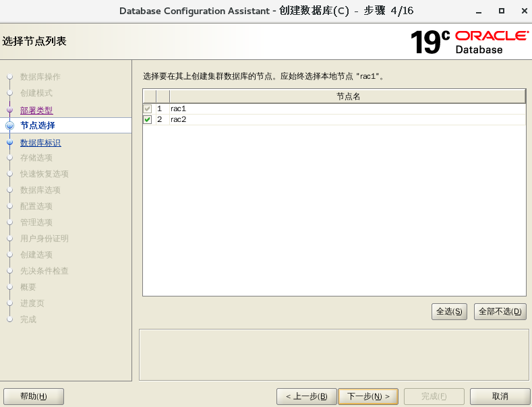Click the 数据库标识 step link
The image size is (532, 407).
point(40,142)
